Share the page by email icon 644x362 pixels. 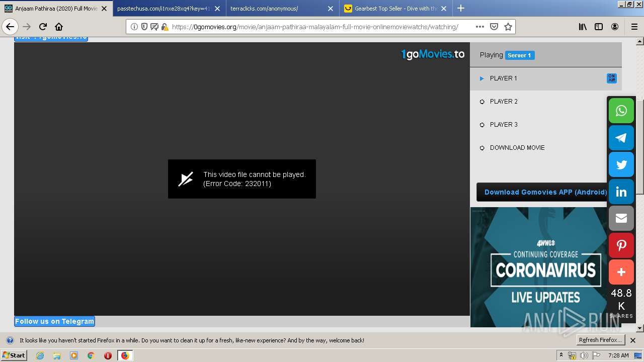(621, 218)
